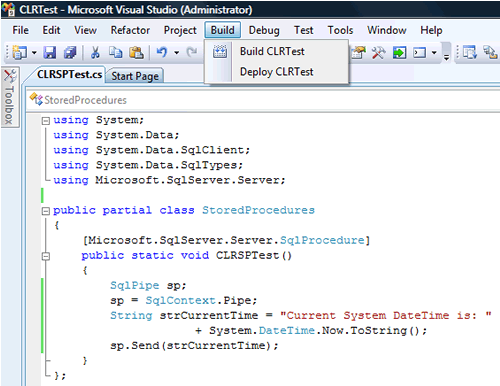Collapse the StoredProcedures class region
Screen dimensions: 500x386
coord(46,211)
